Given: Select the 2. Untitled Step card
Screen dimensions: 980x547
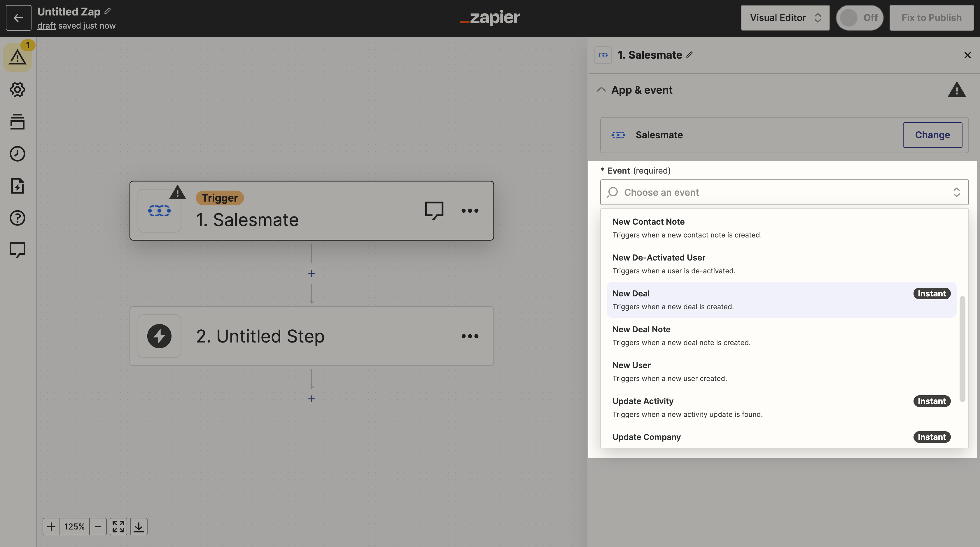Looking at the screenshot, I should pyautogui.click(x=311, y=336).
